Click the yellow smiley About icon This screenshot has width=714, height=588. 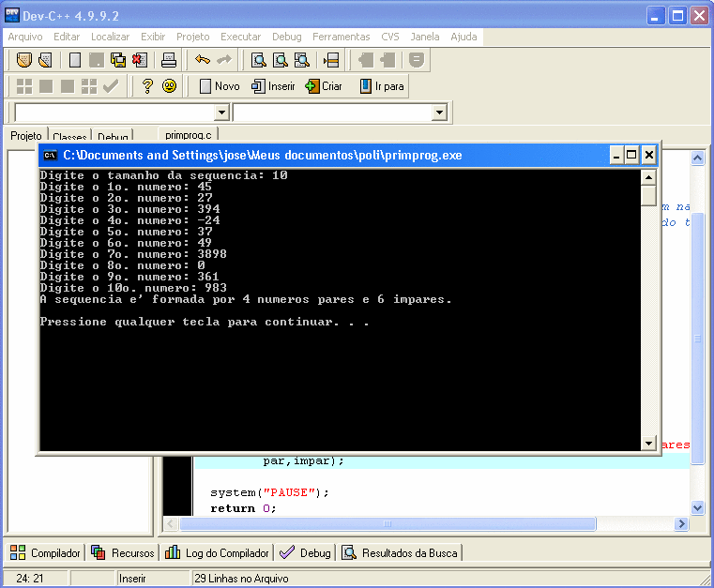pos(169,86)
